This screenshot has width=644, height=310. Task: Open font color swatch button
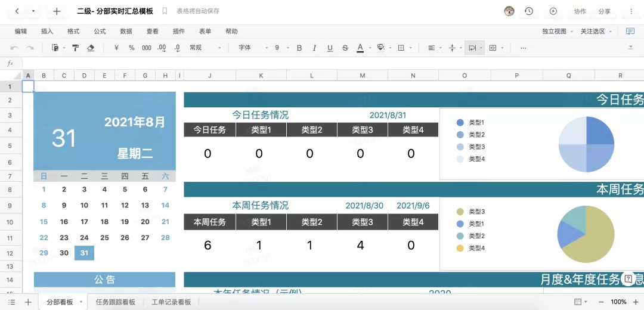tap(360, 48)
